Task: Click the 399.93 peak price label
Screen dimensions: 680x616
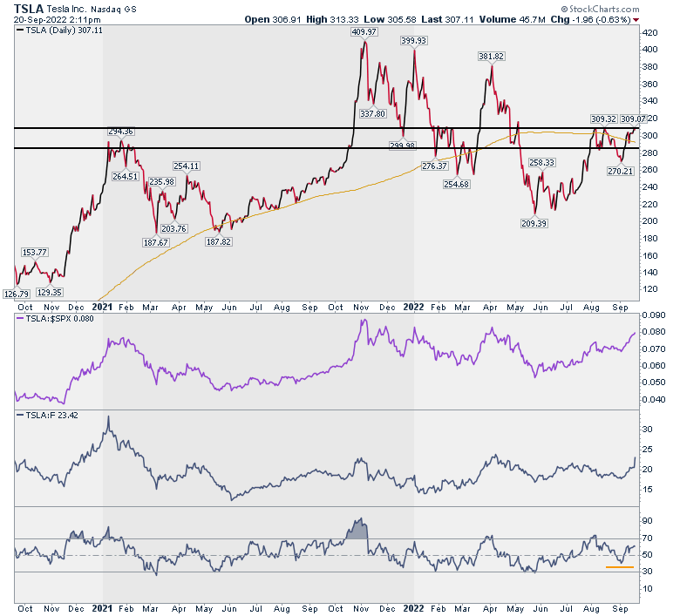Action: [x=414, y=41]
